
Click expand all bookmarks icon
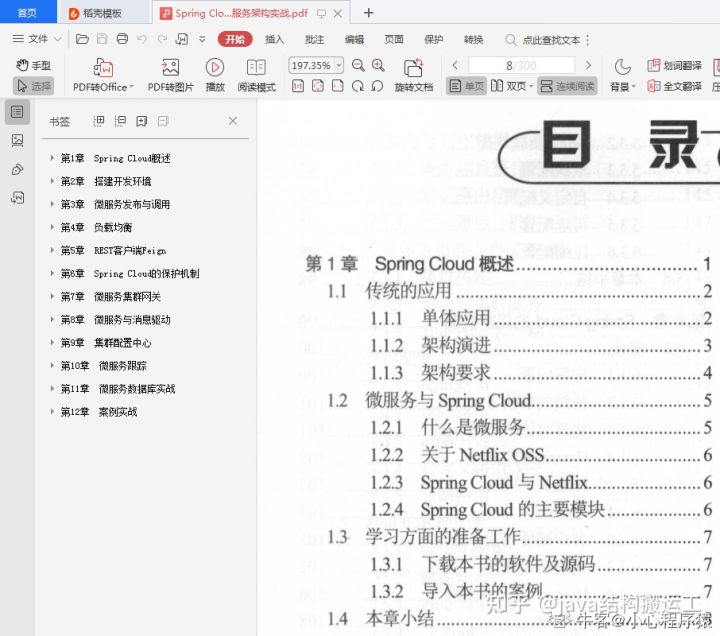tap(98, 121)
